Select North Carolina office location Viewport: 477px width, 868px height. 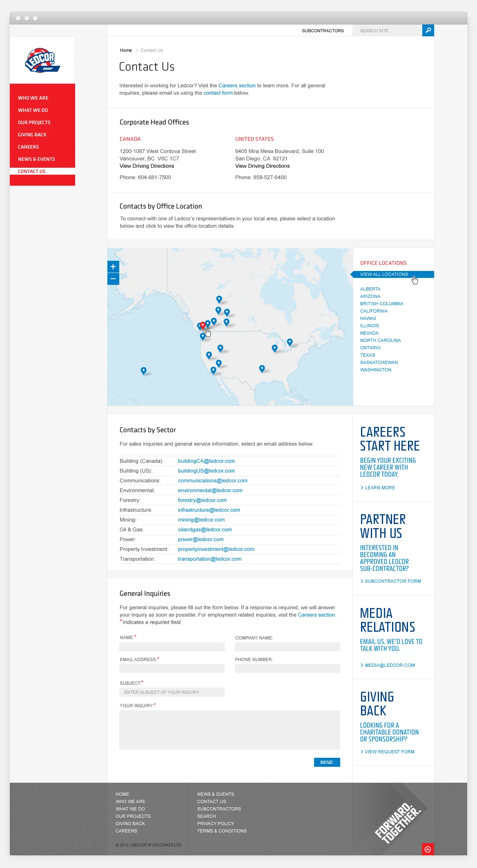pos(380,340)
